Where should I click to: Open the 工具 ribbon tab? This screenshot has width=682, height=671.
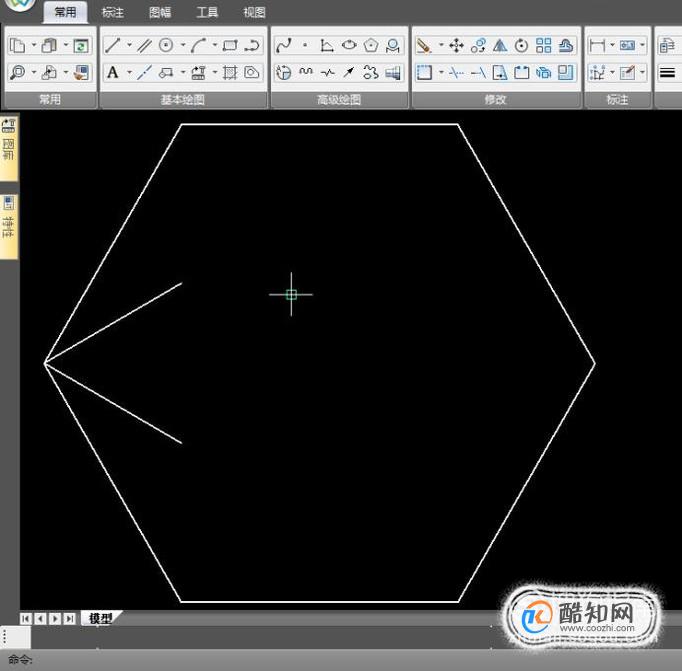pos(207,12)
